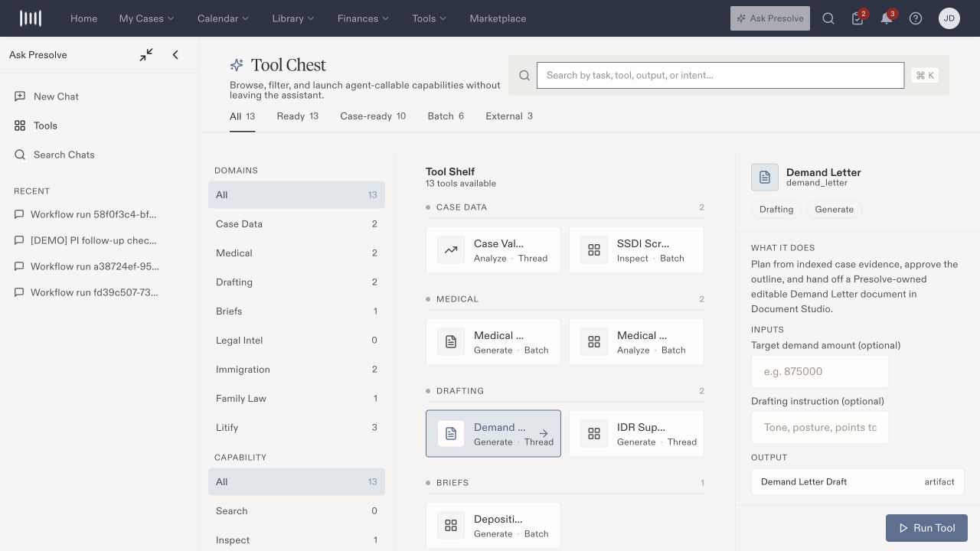The image size is (980, 551).
Task: Click the Search Chats magnifier icon
Action: coord(20,155)
